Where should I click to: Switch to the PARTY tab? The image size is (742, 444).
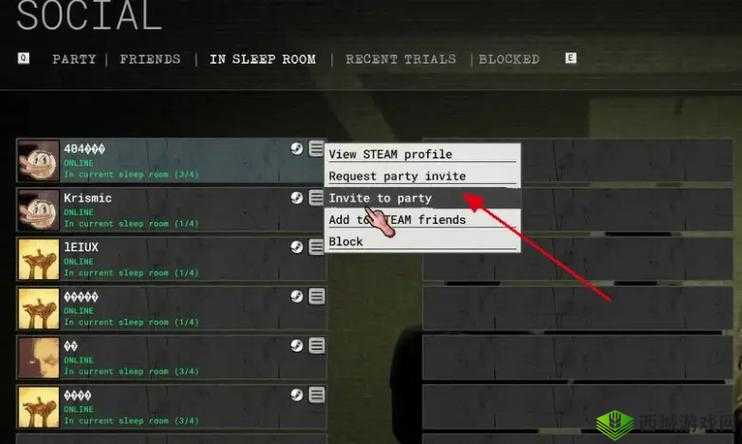[74, 59]
